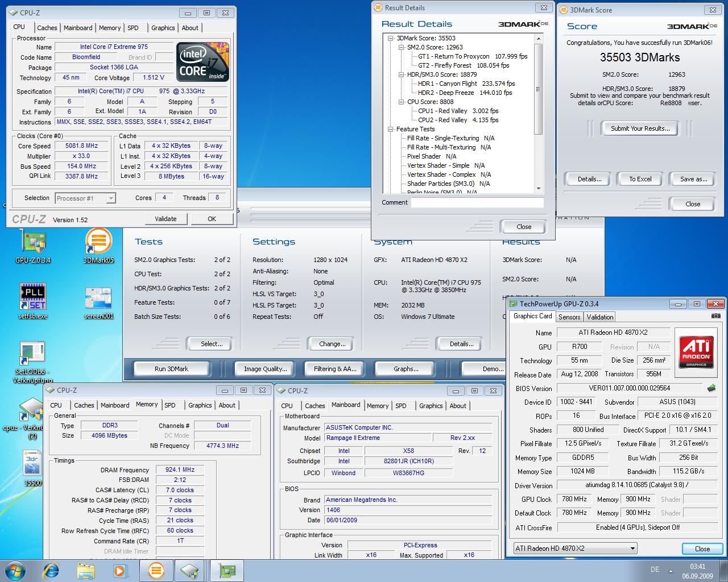Open setfsb.exe desktop icon
This screenshot has height=582, width=728.
coord(33,301)
